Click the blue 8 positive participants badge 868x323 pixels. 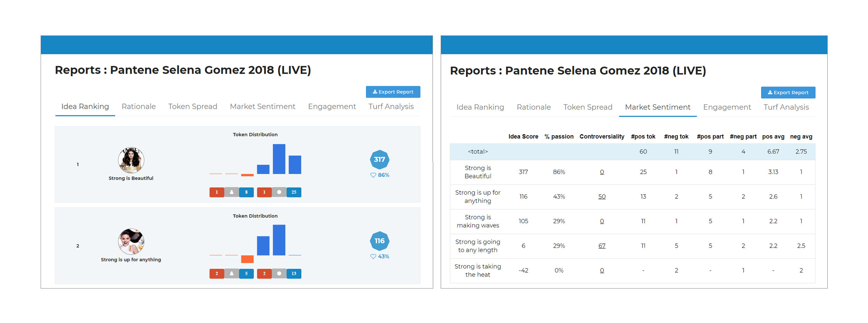pyautogui.click(x=247, y=192)
